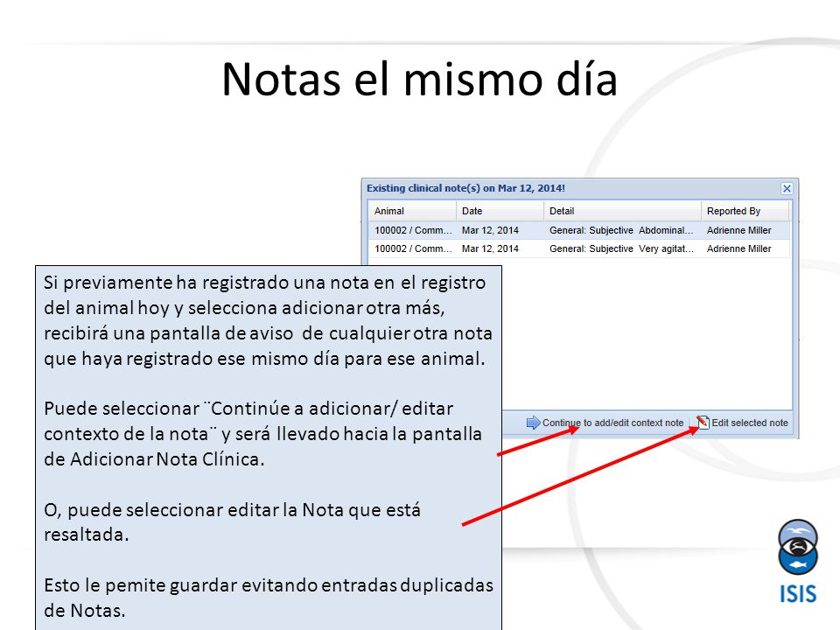
Task: Click the Edit selected note button
Action: point(743,423)
